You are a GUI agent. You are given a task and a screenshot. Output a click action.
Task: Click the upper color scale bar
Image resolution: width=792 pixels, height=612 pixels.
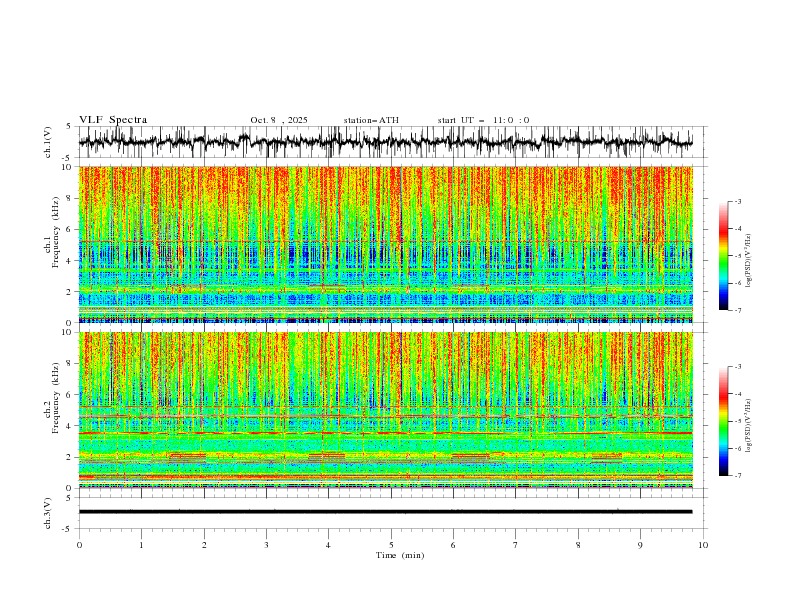pos(723,256)
